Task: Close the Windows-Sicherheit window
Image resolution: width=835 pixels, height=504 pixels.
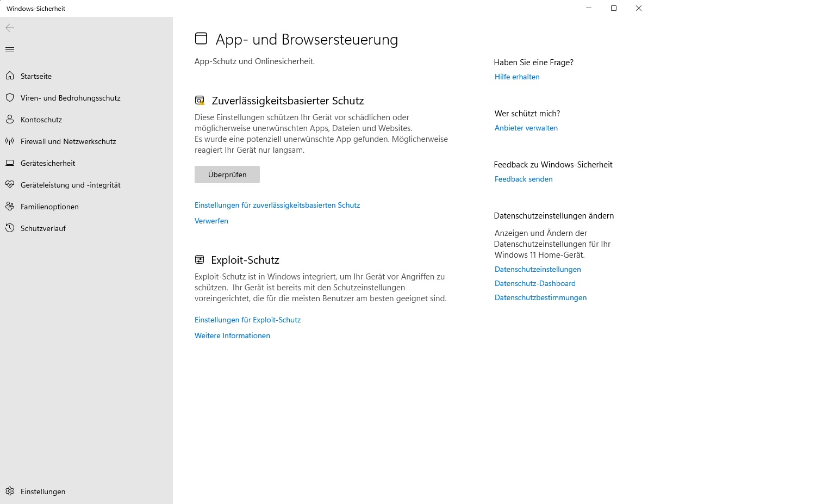Action: [x=639, y=8]
